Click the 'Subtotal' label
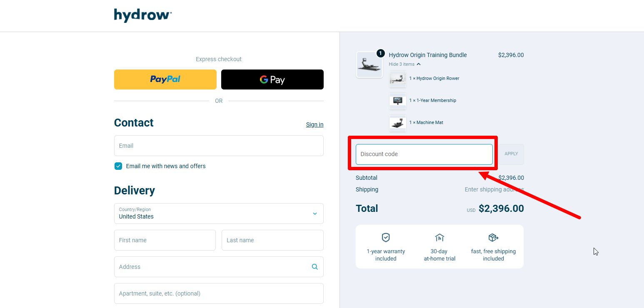The width and height of the screenshot is (644, 308). coord(367,178)
